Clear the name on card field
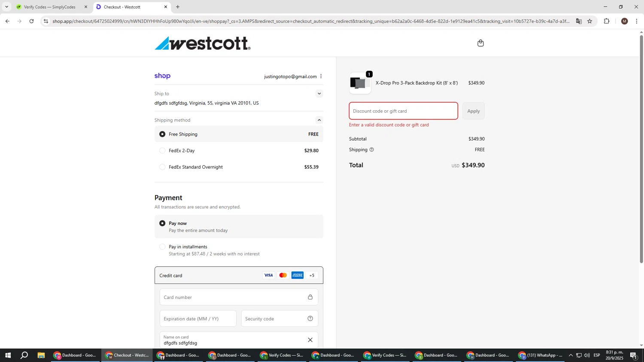The height and width of the screenshot is (362, 644). coord(310,340)
